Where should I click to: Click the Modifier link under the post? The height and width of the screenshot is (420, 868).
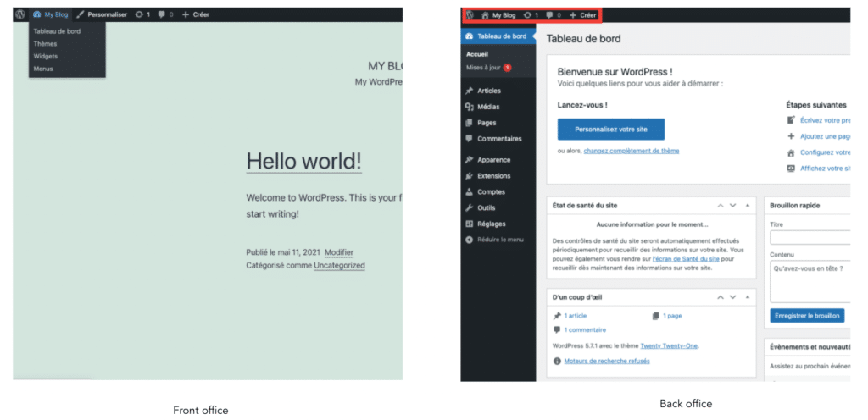click(339, 252)
